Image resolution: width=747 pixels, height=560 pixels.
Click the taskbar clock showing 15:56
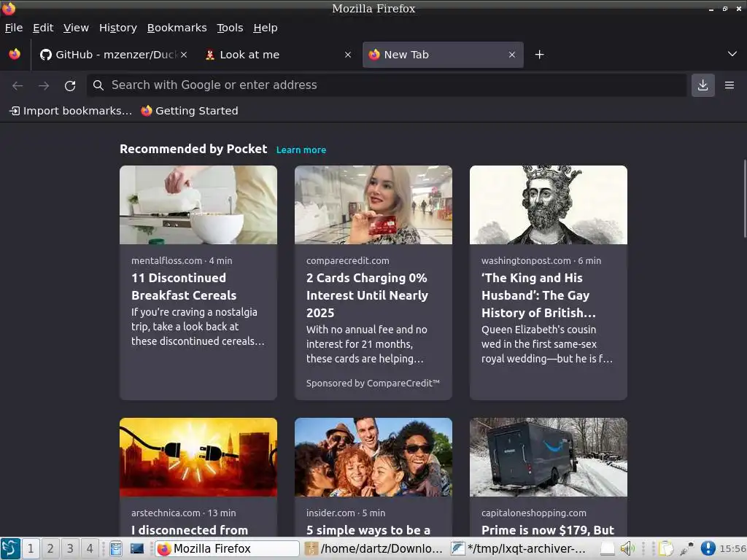(x=732, y=548)
